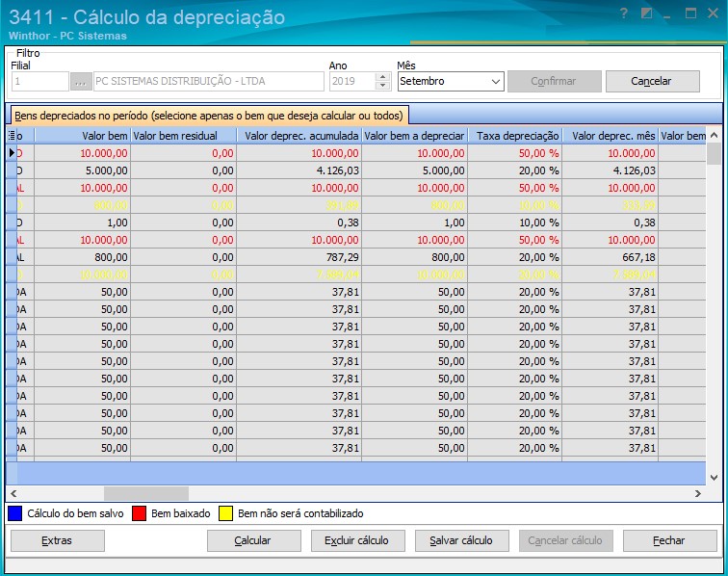Click the Filial lookup ellipsis button
The image size is (728, 576).
tap(81, 81)
